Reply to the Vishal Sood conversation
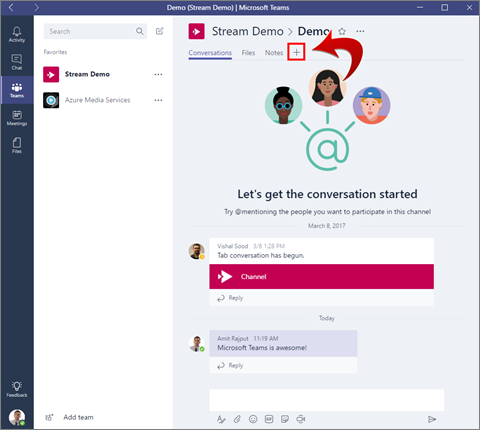This screenshot has width=480, height=430. tap(230, 298)
